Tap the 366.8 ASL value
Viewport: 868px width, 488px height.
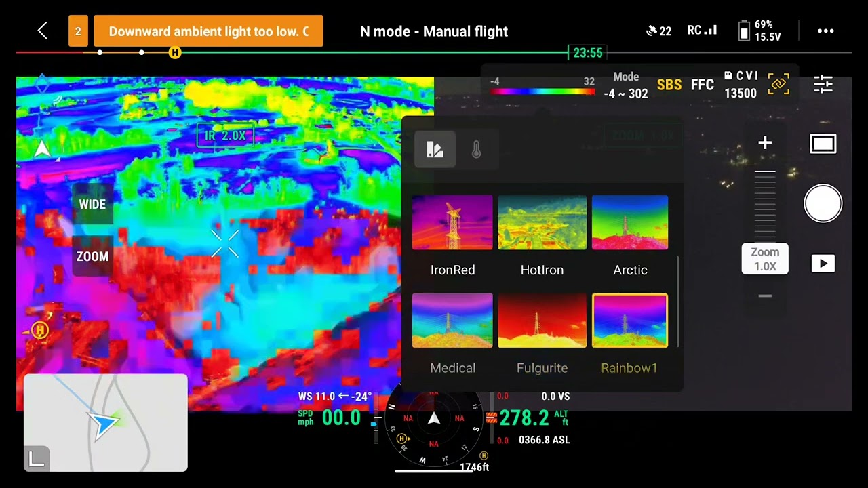(x=544, y=440)
